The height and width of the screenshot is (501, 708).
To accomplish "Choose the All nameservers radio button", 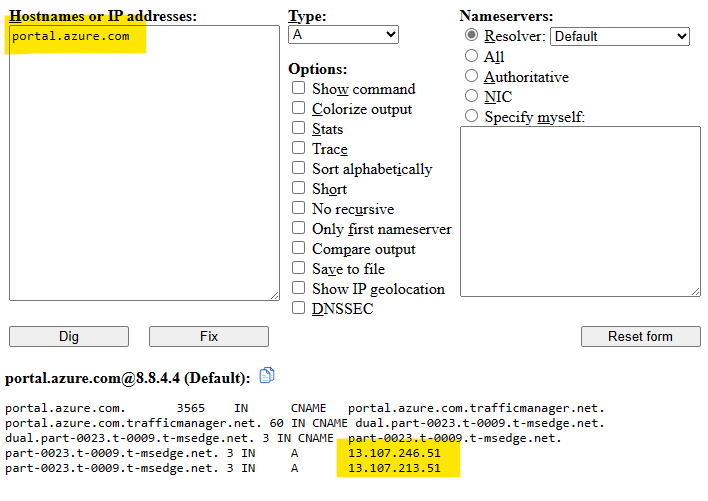I will 471,56.
